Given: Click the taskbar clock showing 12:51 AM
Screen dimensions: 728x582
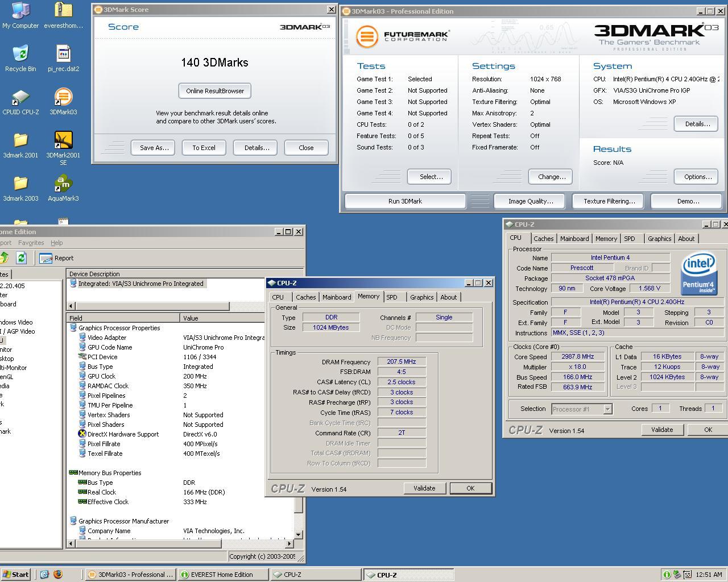Looking at the screenshot, I should click(709, 575).
